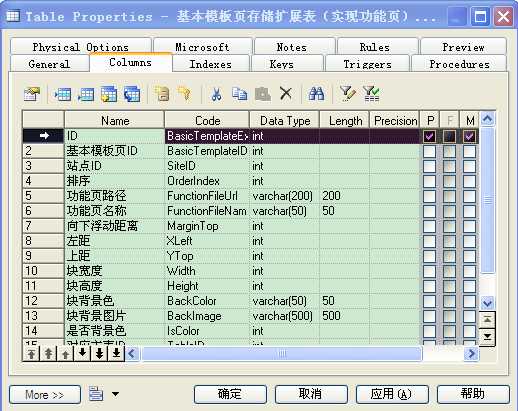Viewport: 518px width, 411px height.
Task: Click Create Key toolbar icon
Action: 184,94
